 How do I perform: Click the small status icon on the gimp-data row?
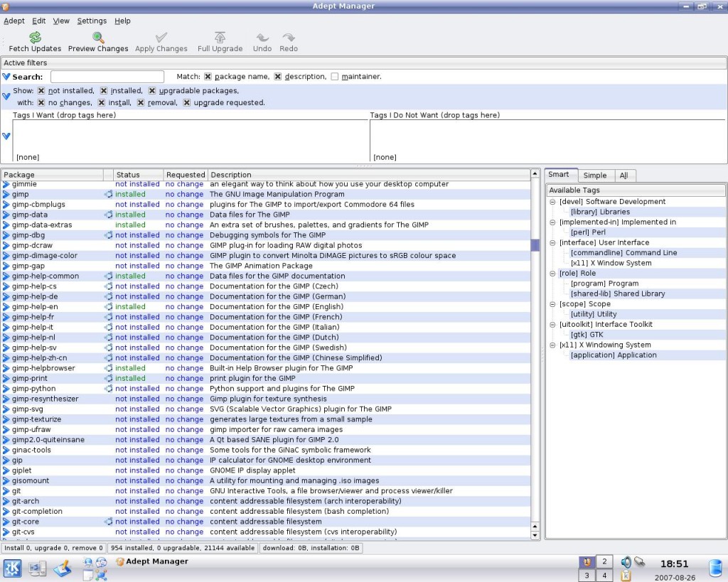click(108, 215)
